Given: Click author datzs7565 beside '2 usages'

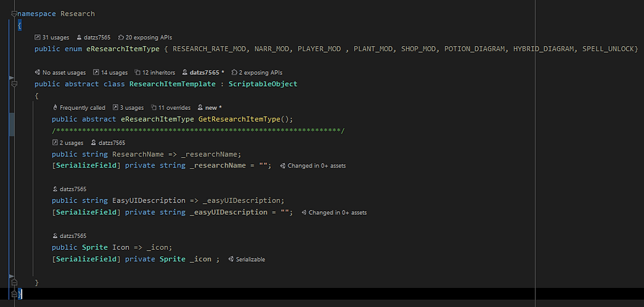Looking at the screenshot, I should pos(108,143).
